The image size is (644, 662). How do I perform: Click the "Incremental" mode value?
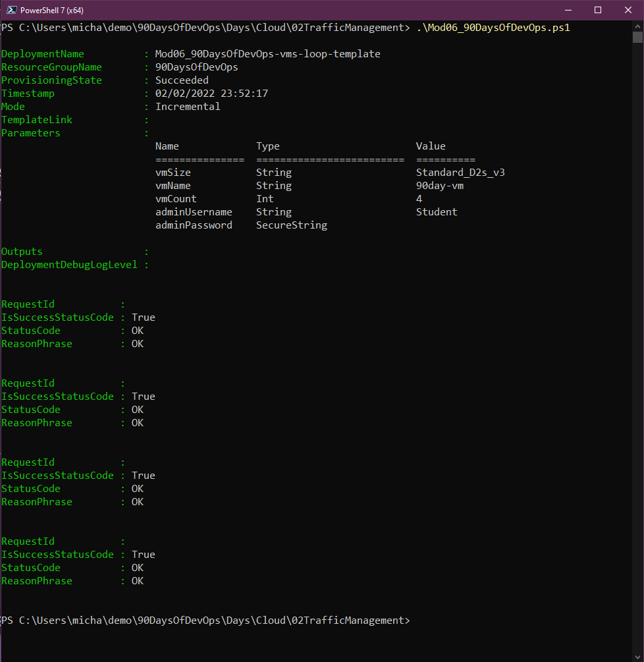188,107
